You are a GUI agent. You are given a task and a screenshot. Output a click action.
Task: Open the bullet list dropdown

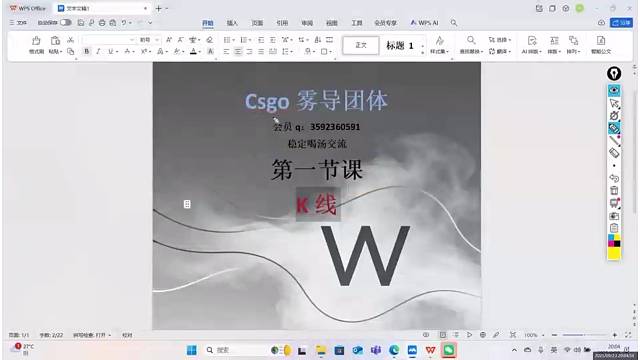pyautogui.click(x=233, y=40)
